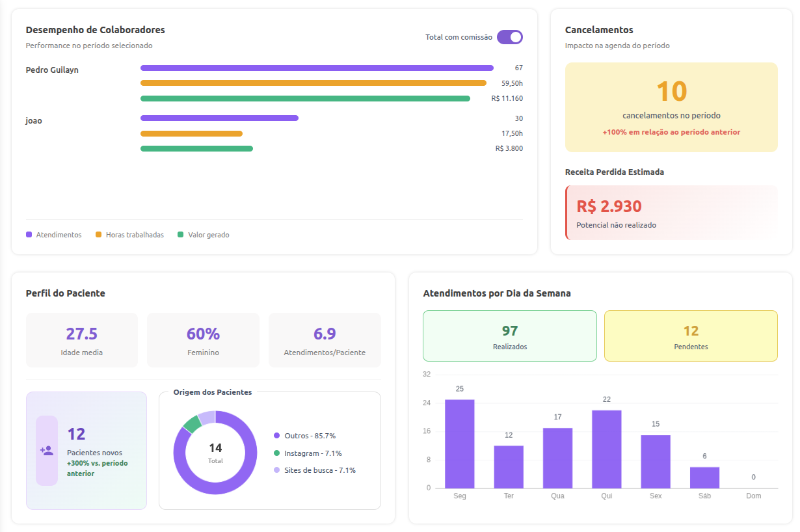Image resolution: width=800 pixels, height=532 pixels.
Task: Select the Sites de busca legend dot
Action: [277, 470]
